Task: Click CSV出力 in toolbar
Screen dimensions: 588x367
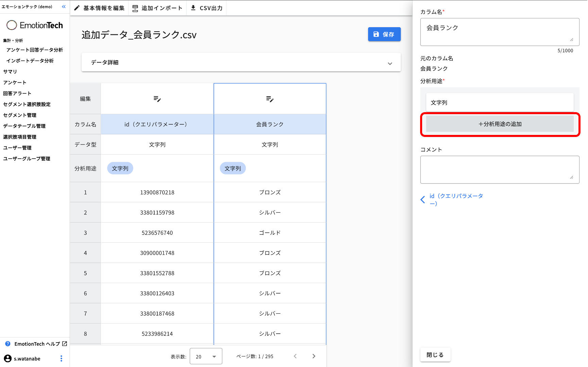Action: 207,8
